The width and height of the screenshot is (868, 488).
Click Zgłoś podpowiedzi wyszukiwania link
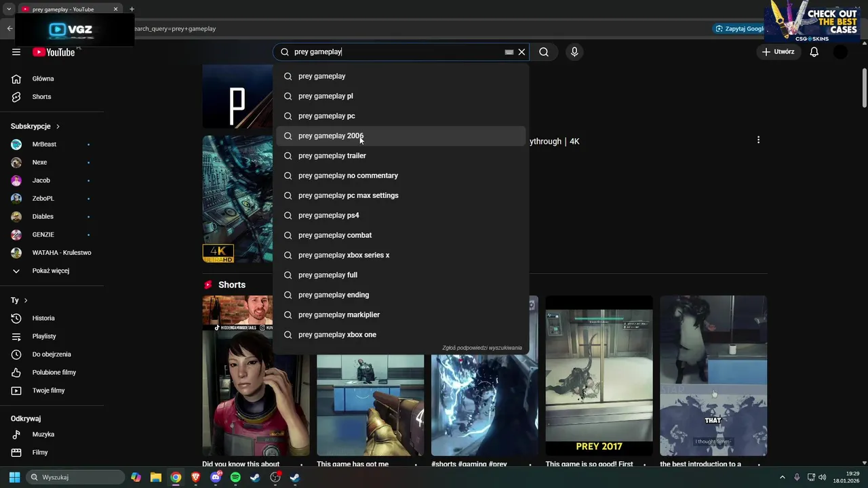coord(482,348)
